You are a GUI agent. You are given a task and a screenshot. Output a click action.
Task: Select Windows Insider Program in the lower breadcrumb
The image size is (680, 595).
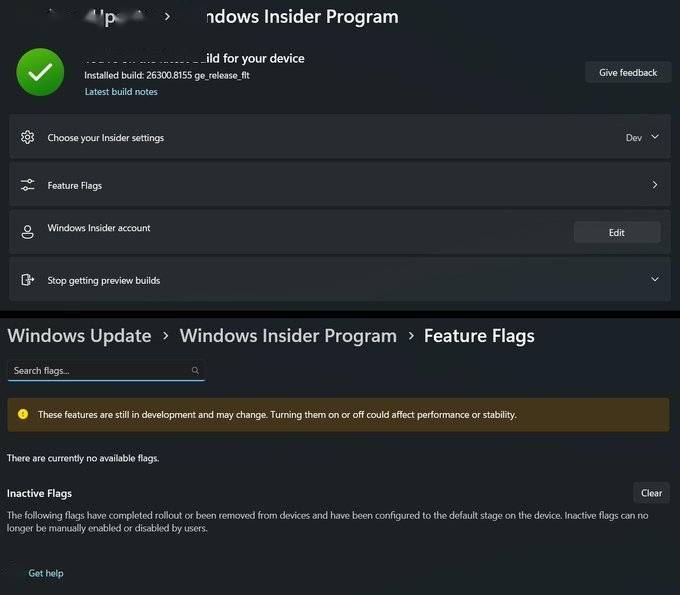[288, 336]
